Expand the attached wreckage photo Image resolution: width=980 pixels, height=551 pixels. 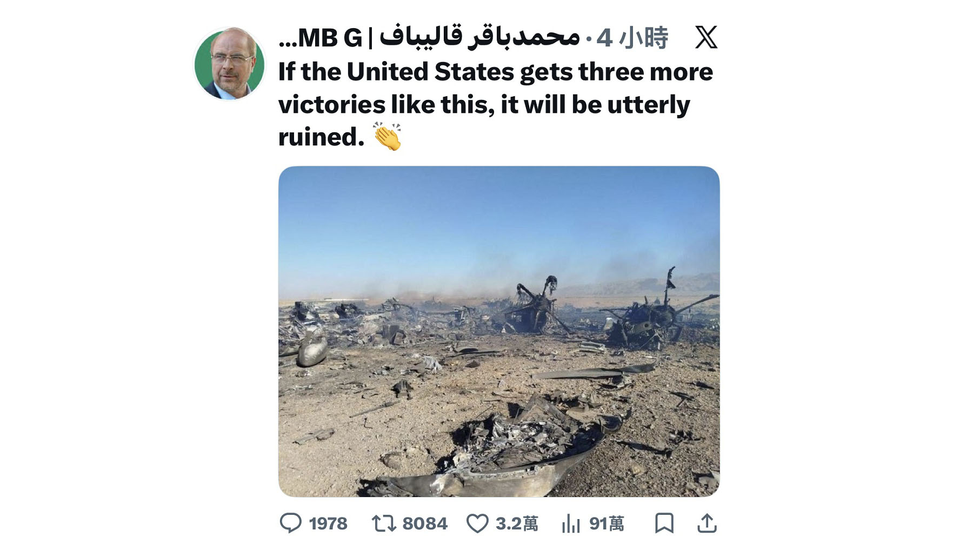[x=499, y=331]
